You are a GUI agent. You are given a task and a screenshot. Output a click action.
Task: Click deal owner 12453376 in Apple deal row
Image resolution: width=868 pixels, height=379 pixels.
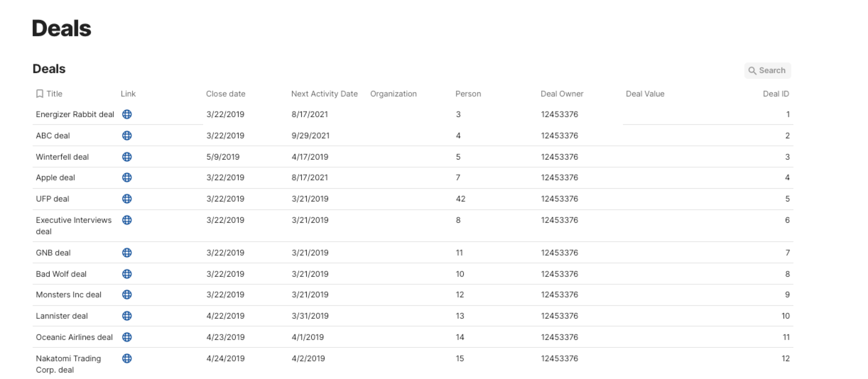[559, 177]
